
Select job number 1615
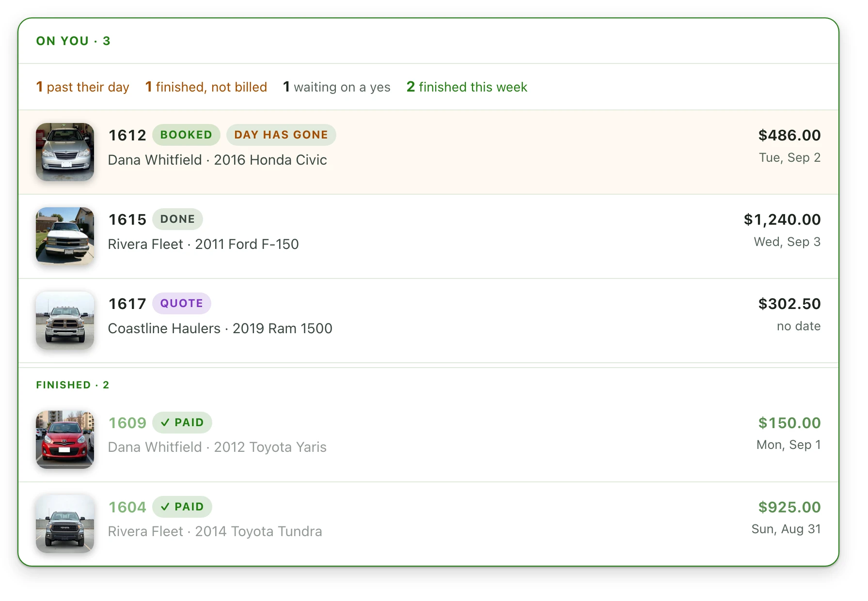pyautogui.click(x=127, y=219)
